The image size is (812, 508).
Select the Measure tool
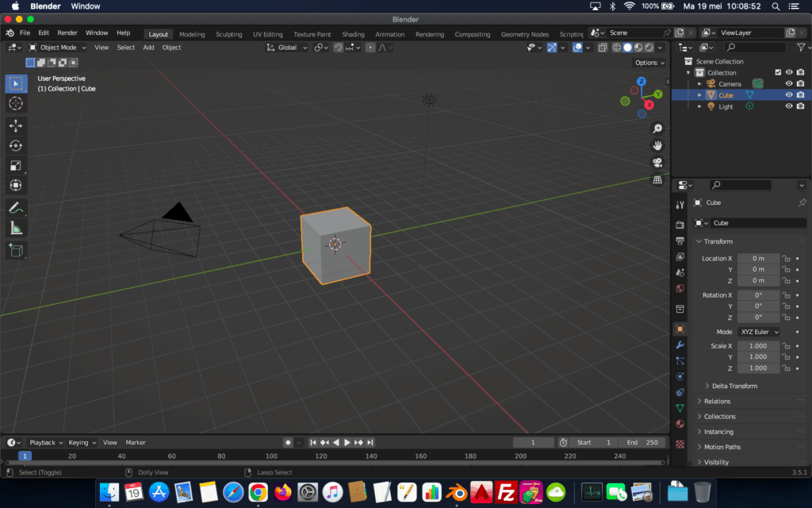[x=16, y=228]
